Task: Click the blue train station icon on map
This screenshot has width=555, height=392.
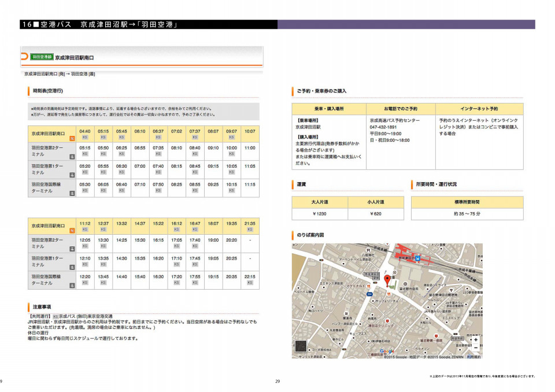Action: tap(418, 259)
